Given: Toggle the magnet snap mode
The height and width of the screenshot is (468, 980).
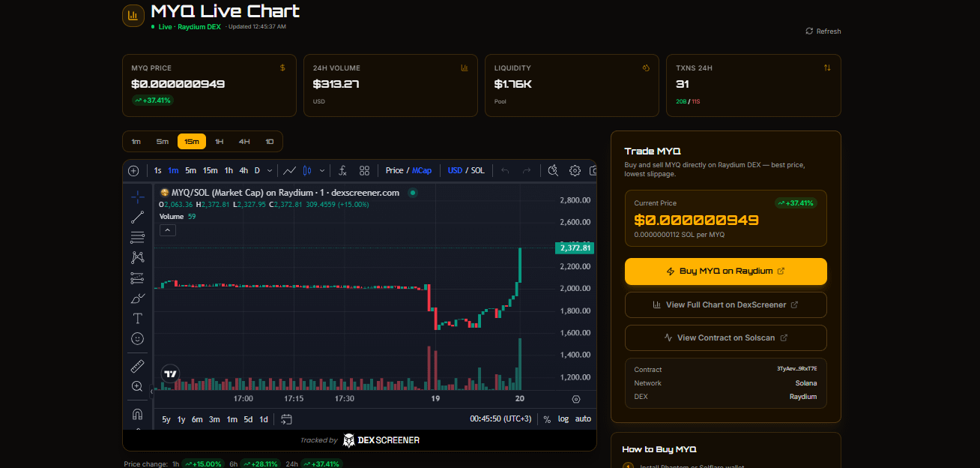Looking at the screenshot, I should click(x=138, y=413).
